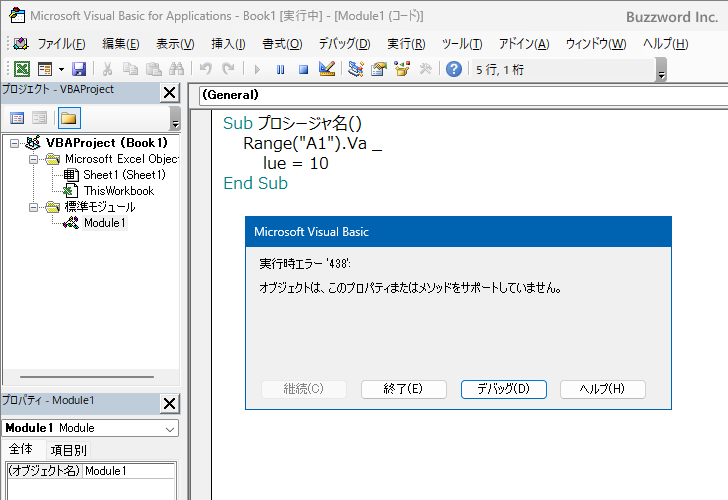Open the 表示(V) menu
728x500 pixels.
coord(175,44)
